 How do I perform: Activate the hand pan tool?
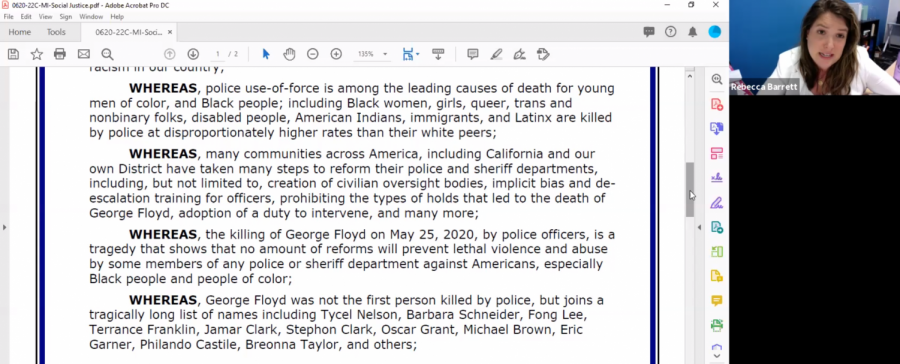(x=289, y=55)
